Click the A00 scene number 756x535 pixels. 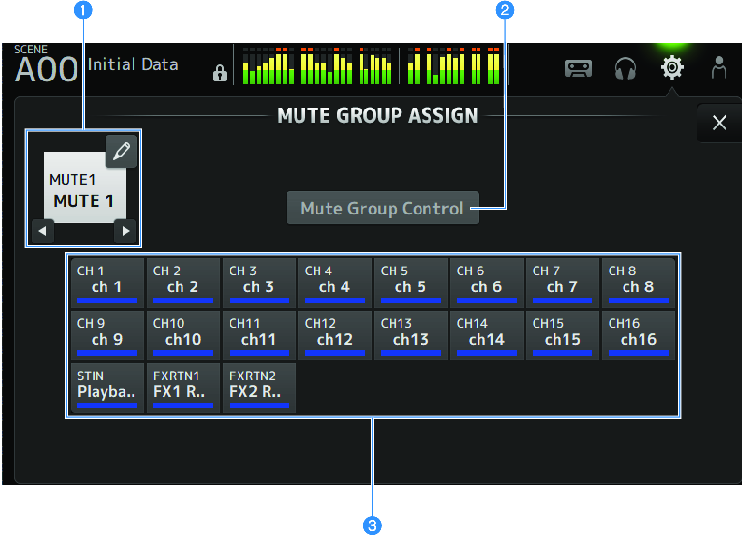click(46, 70)
